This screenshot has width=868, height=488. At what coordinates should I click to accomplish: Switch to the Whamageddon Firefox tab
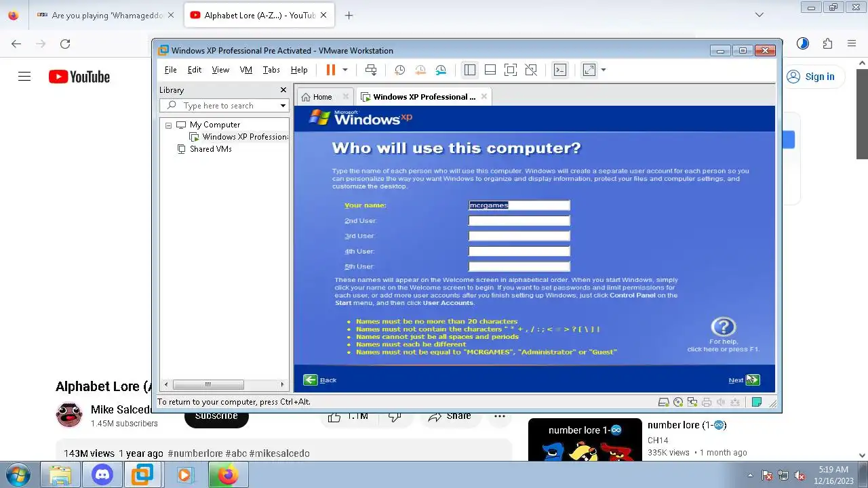tap(105, 15)
